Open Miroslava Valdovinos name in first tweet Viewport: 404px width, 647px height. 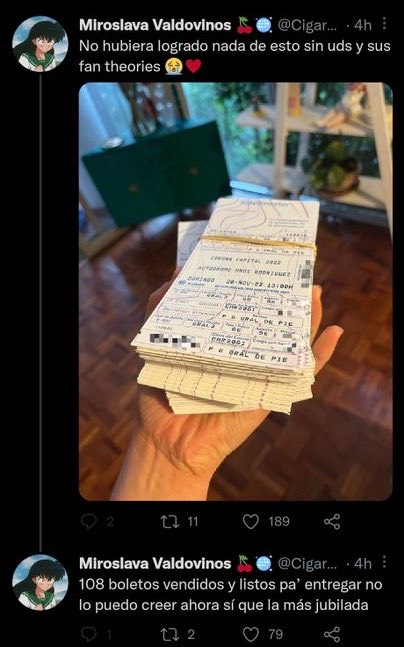(x=155, y=25)
